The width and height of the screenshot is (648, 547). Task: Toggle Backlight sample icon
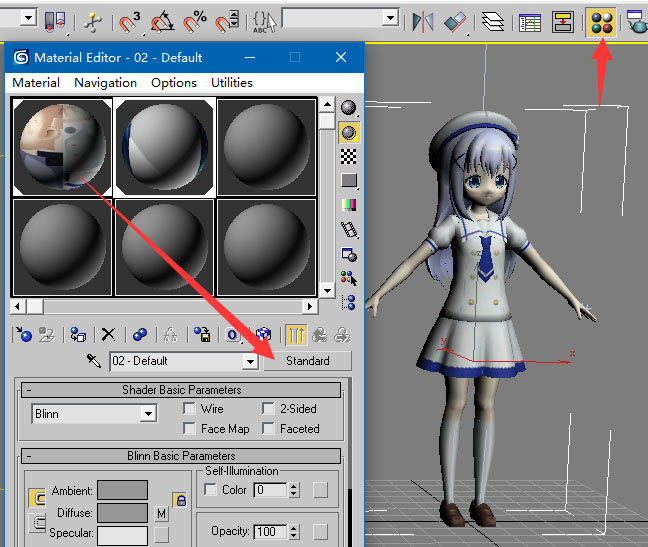tap(349, 132)
